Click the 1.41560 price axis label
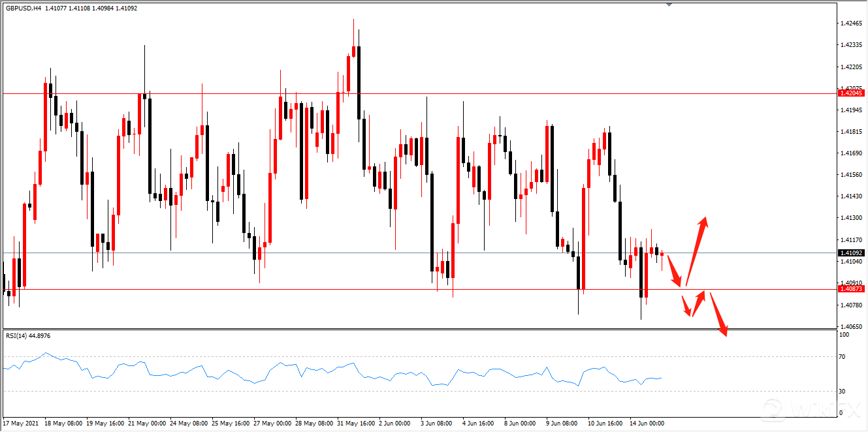868x432 pixels. pyautogui.click(x=852, y=175)
